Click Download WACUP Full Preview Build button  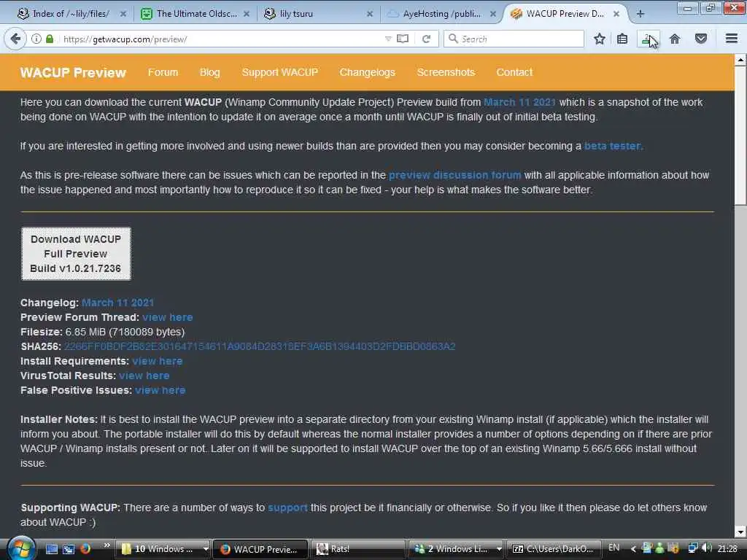pos(76,254)
